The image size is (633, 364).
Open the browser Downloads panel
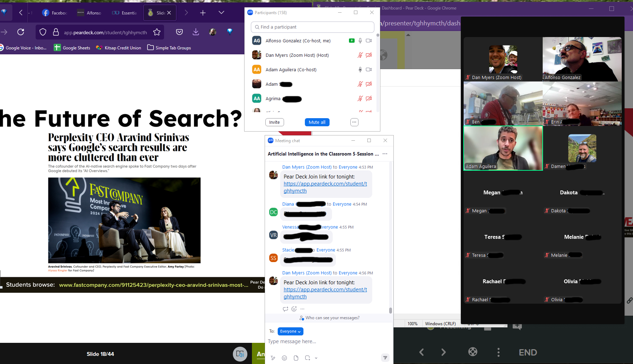[196, 32]
